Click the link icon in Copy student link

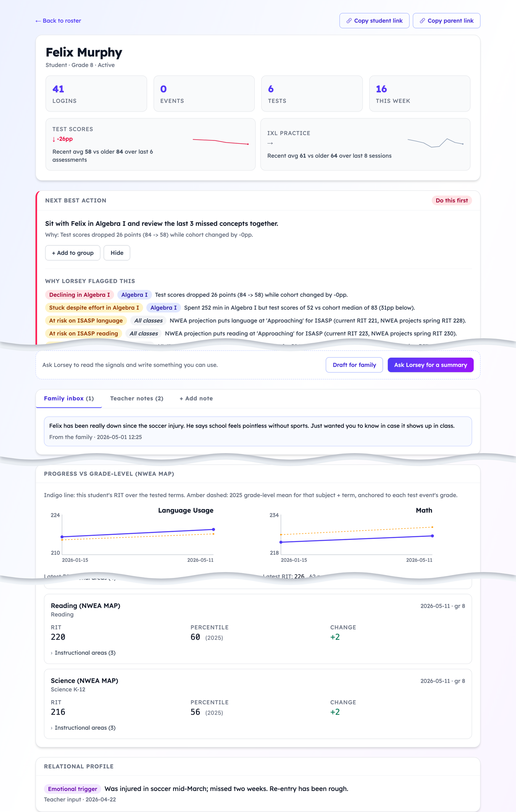point(349,21)
